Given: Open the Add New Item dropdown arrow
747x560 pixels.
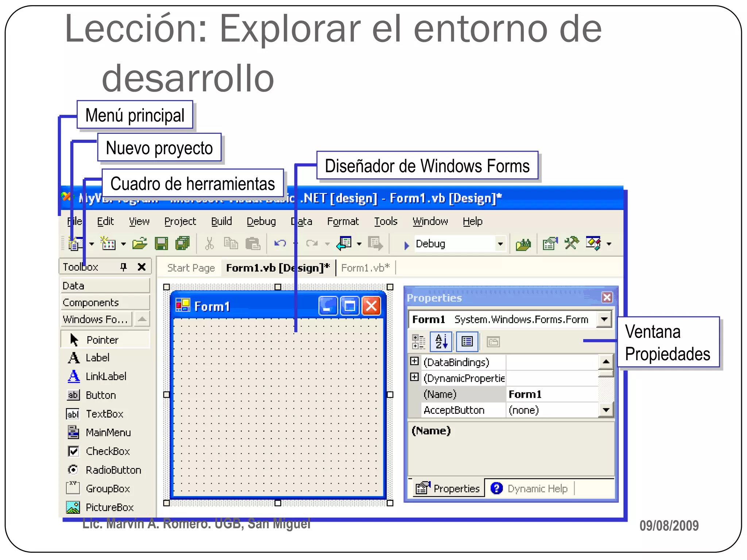Looking at the screenshot, I should pyautogui.click(x=123, y=244).
